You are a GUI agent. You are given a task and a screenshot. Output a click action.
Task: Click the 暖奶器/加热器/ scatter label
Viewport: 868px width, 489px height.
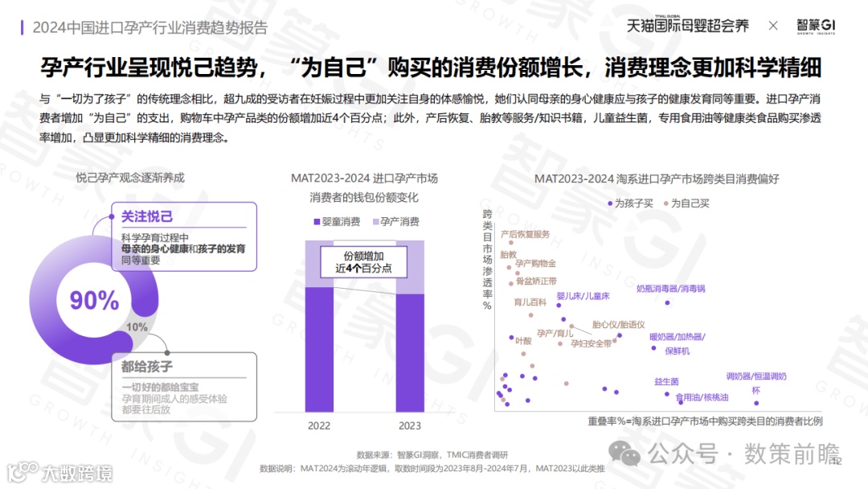point(678,337)
